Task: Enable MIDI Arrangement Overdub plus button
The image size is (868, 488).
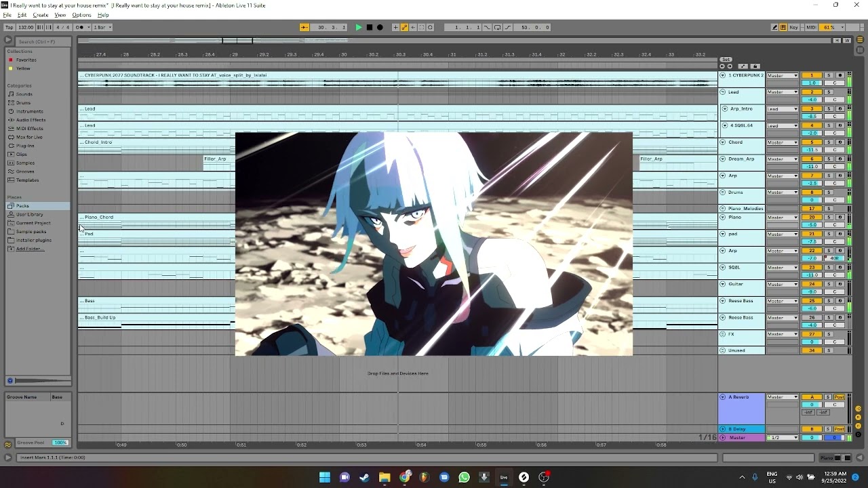Action: click(395, 27)
